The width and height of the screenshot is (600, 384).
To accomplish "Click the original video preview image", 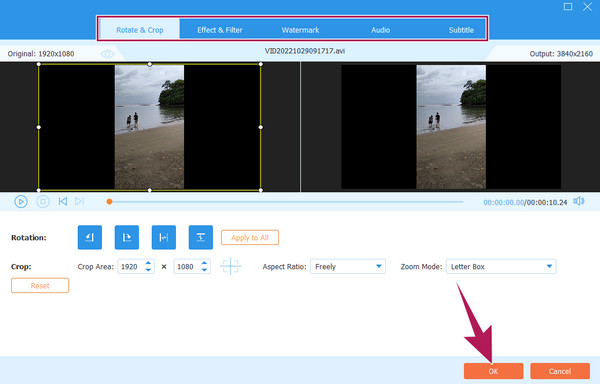I will [x=150, y=127].
